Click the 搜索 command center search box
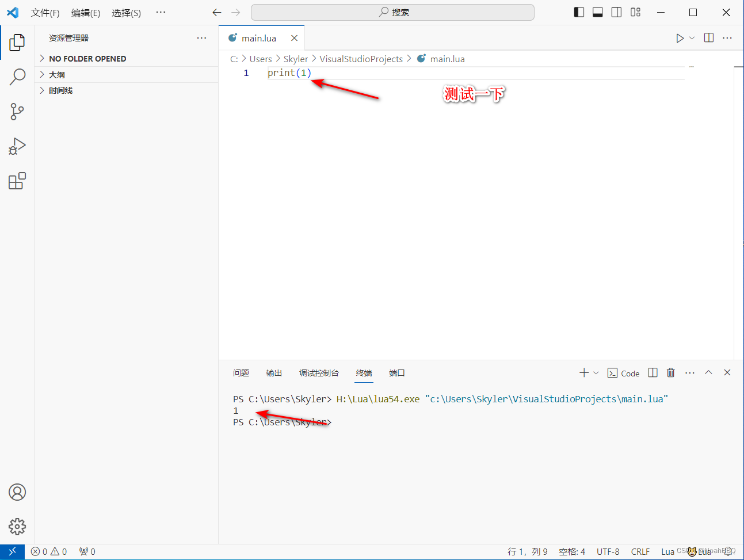 click(392, 12)
